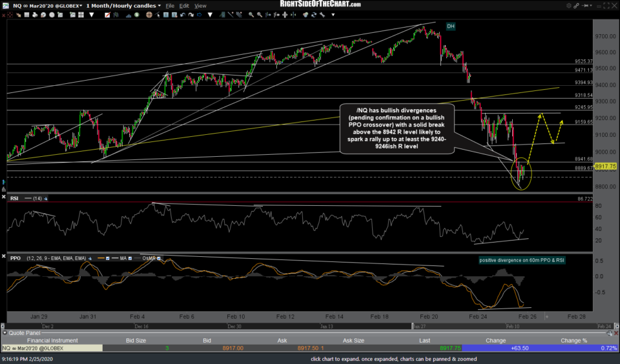Click the red pencil annotation icon
The width and height of the screenshot is (620, 364).
(107, 15)
